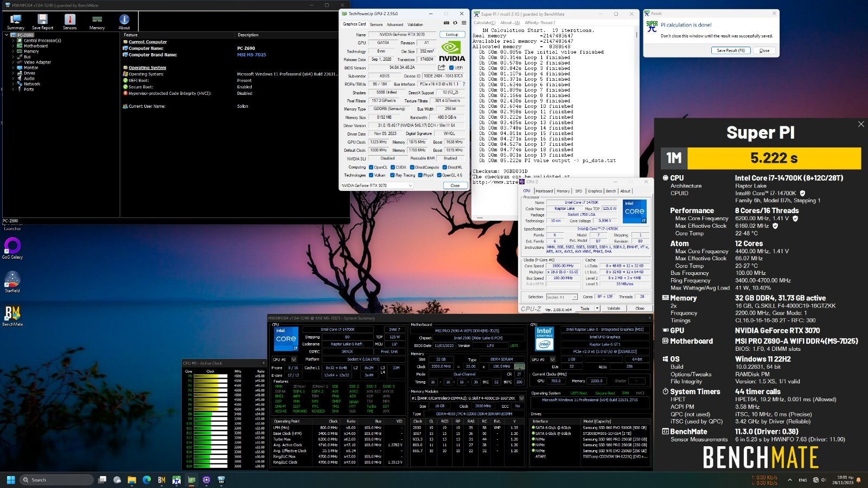Expand the Network tree node
Viewport: 868px width, 488px height.
[13, 84]
